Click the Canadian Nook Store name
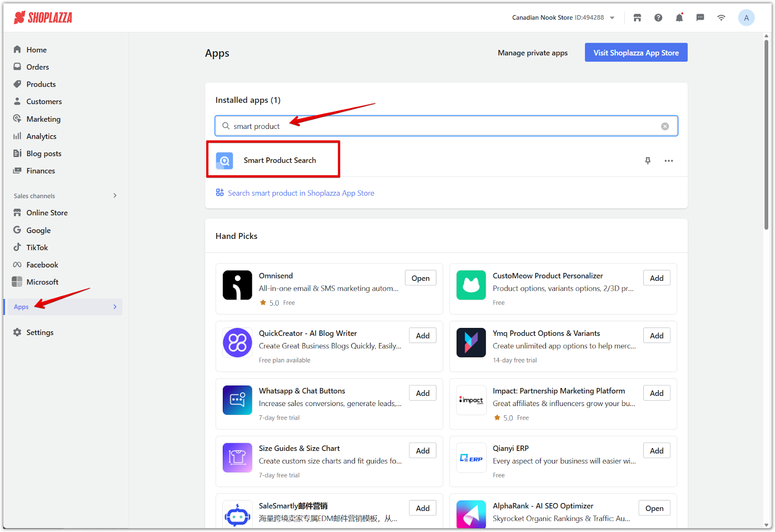775x532 pixels. pos(542,17)
